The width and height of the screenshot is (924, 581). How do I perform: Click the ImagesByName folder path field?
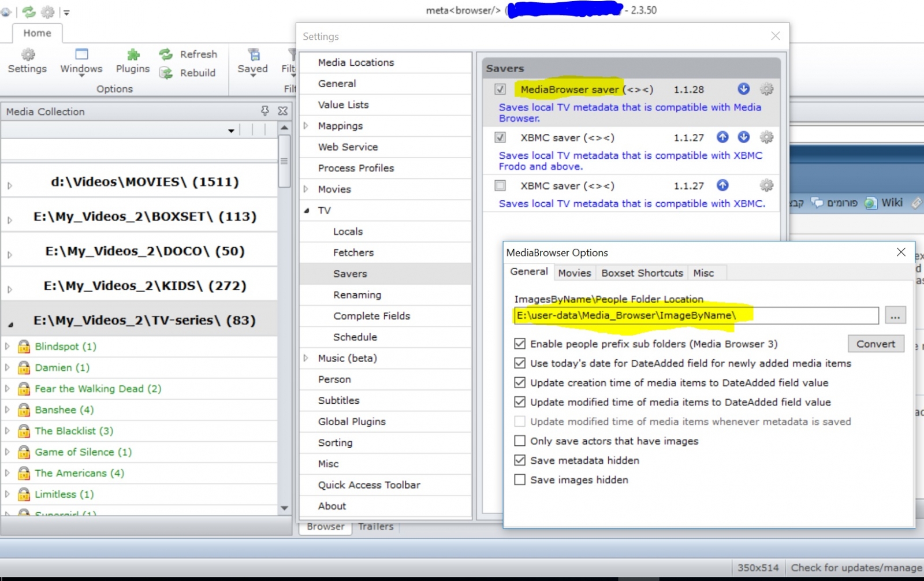click(696, 315)
